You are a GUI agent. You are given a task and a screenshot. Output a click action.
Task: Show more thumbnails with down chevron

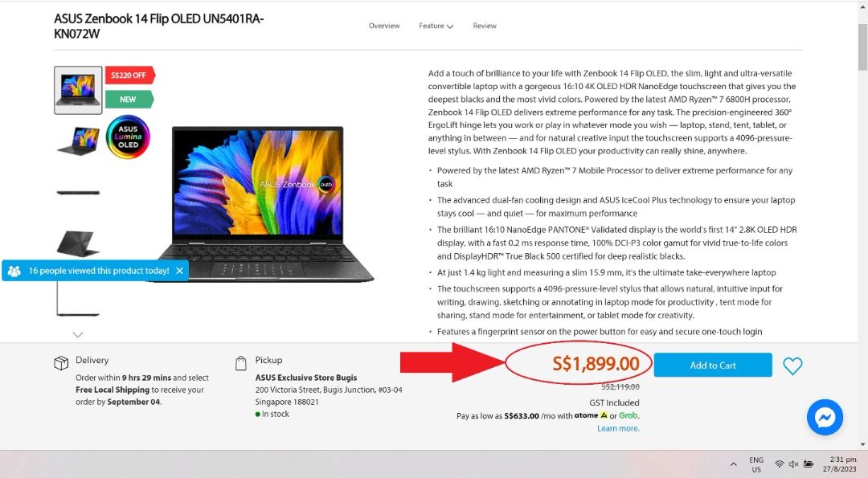pos(78,335)
